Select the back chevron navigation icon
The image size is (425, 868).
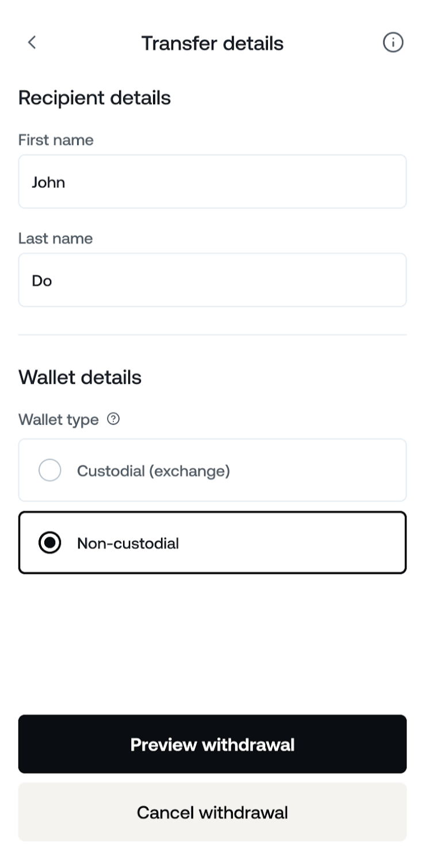pos(32,43)
